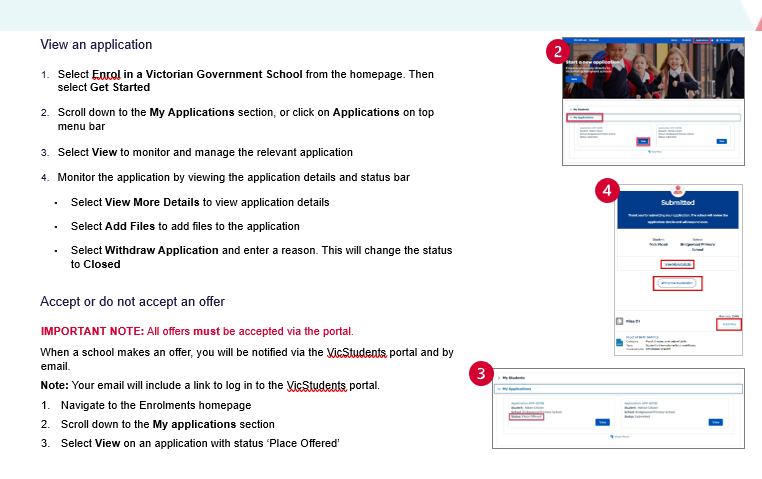The image size is (762, 479).
Task: Open the user profile dropdown in homepage screenshot
Action: click(725, 40)
